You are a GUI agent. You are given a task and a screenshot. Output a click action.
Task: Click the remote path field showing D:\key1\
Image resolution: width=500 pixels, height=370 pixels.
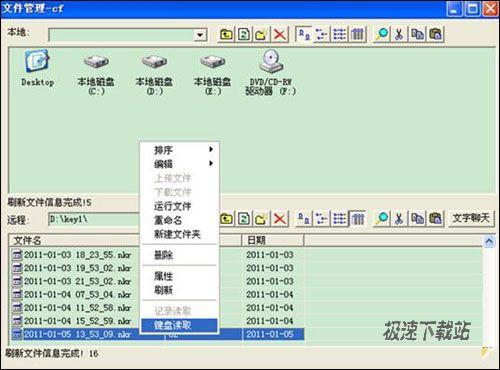coord(94,219)
